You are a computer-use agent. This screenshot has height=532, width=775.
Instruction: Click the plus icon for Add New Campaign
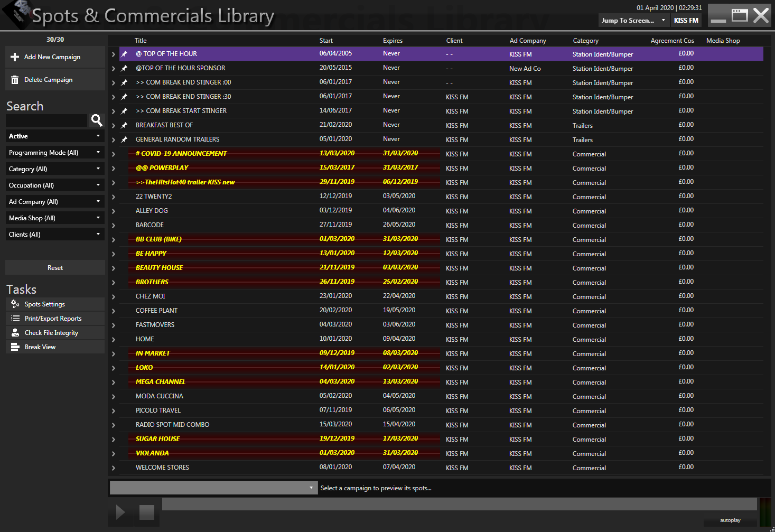tap(15, 57)
